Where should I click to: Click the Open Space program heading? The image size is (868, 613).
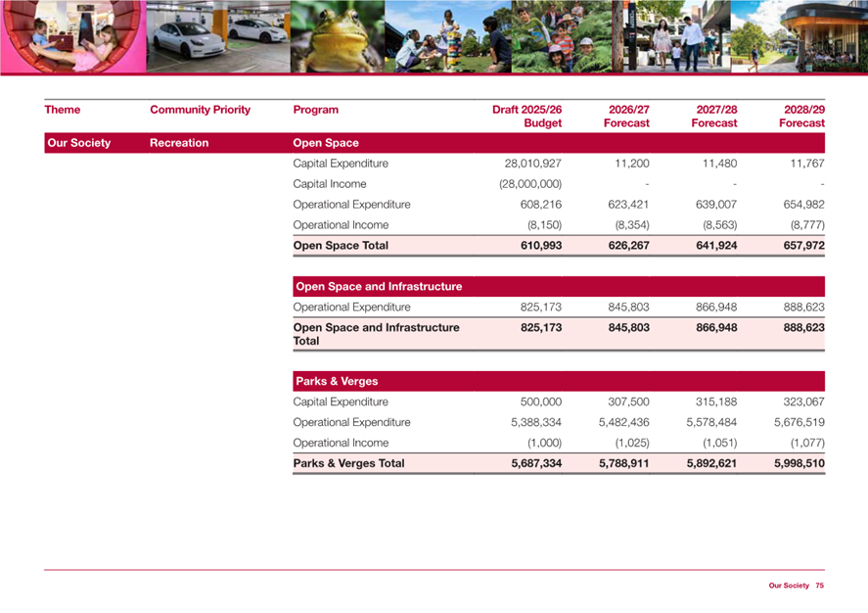[x=326, y=143]
